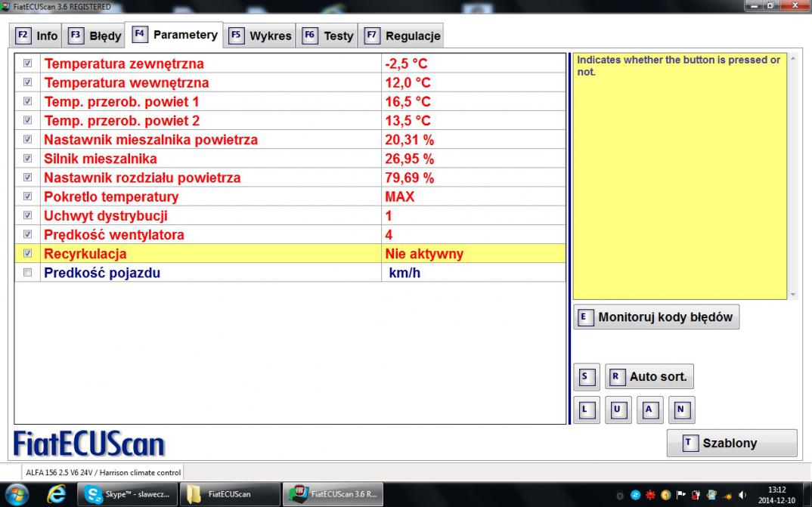Uncheck Prędkość wentylatora checkbox
Image resolution: width=812 pixels, height=507 pixels.
tap(27, 234)
